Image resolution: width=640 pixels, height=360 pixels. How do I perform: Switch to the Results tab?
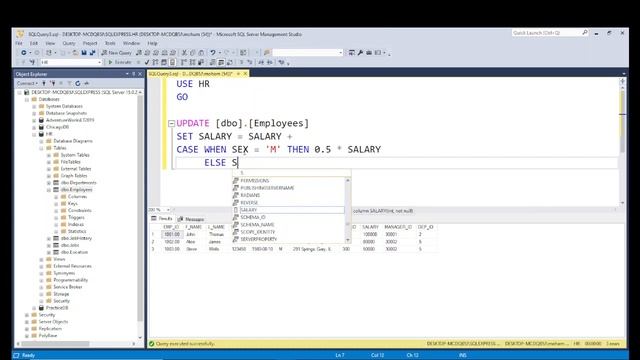coord(162,219)
